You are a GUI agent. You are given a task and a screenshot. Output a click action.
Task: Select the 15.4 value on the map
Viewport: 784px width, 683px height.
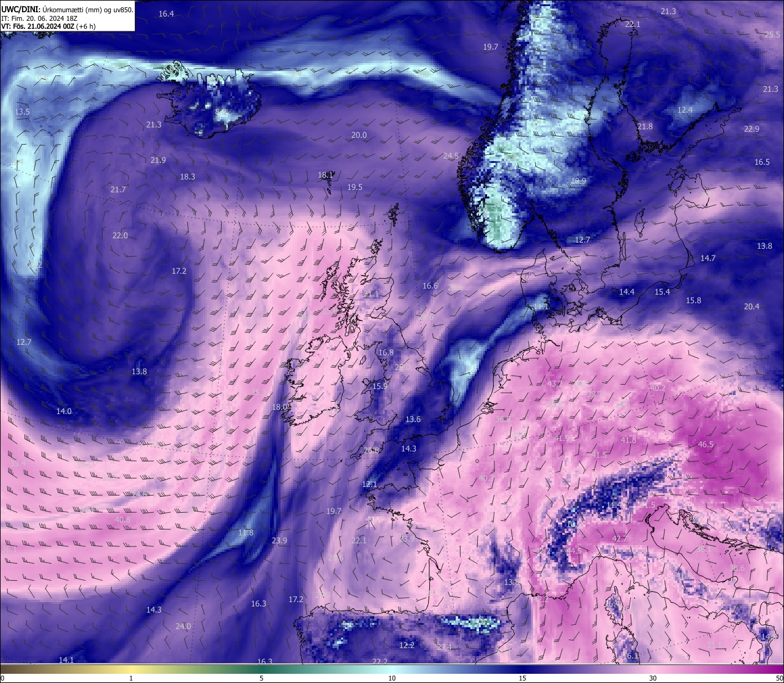pyautogui.click(x=662, y=292)
